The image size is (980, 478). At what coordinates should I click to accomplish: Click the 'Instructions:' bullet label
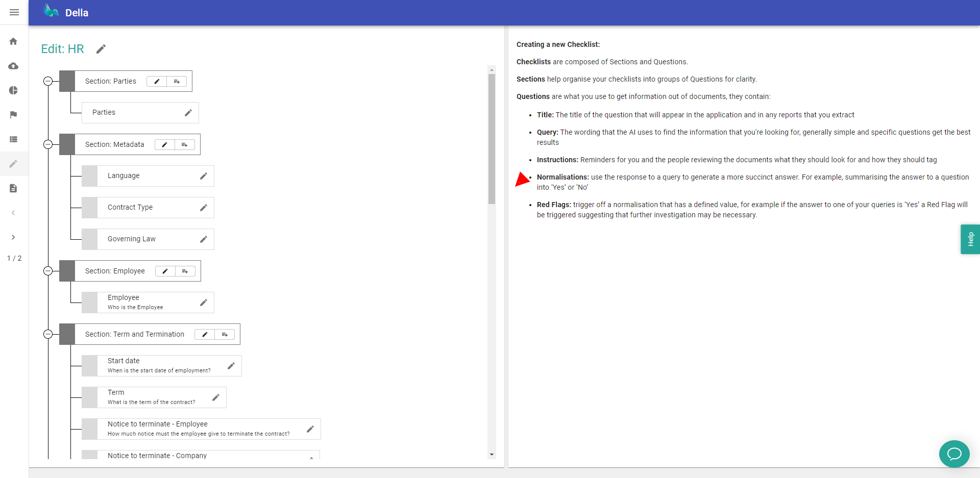[x=557, y=160]
